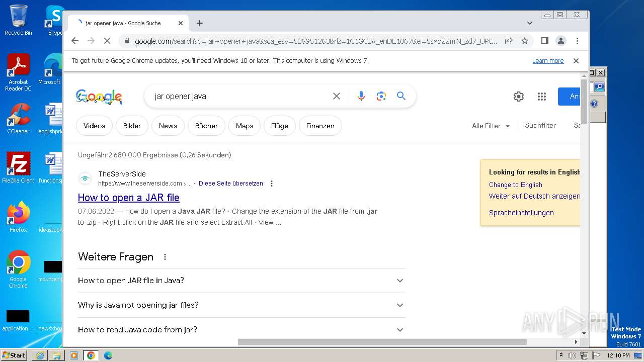Show hidden system tray icons

pyautogui.click(x=561, y=355)
